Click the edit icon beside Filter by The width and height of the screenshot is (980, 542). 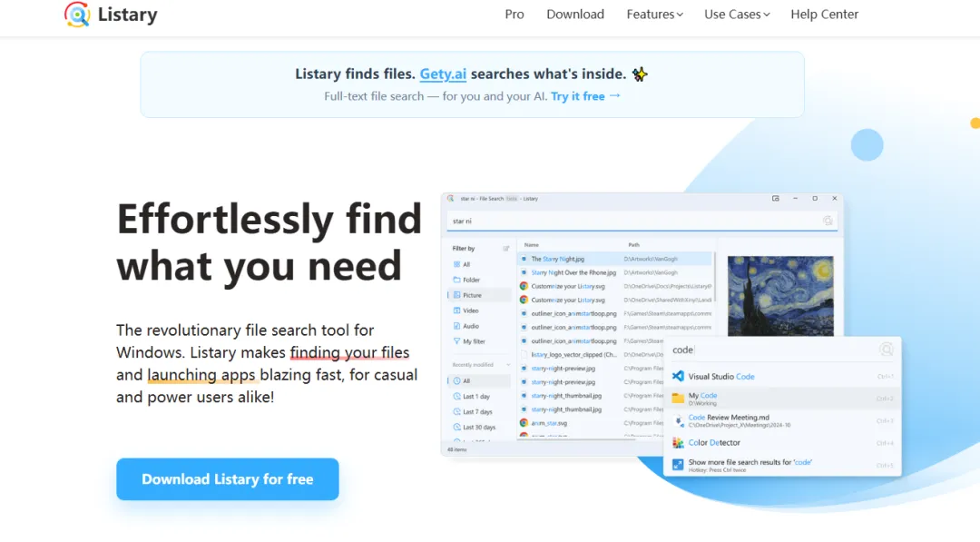point(505,249)
